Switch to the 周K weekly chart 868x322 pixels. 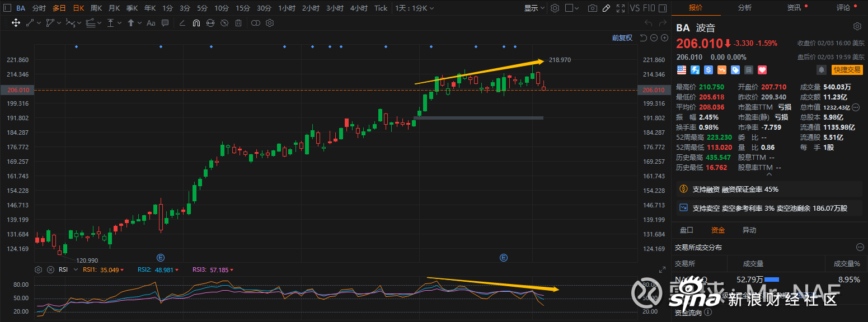[x=96, y=8]
